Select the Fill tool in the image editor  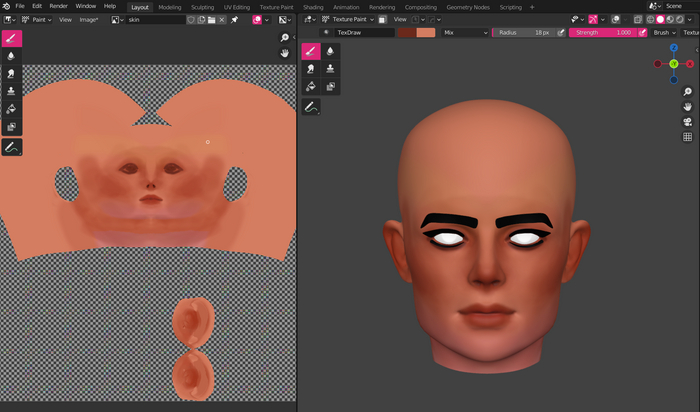(x=12, y=109)
